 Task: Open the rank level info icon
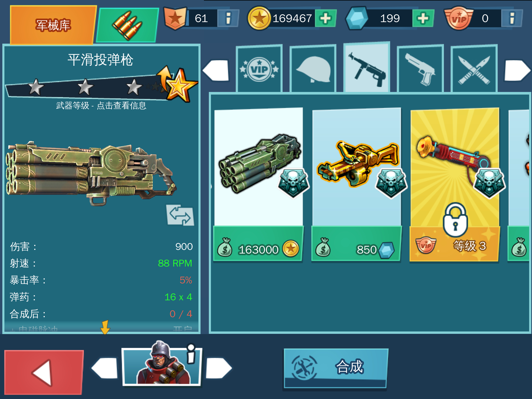228,18
